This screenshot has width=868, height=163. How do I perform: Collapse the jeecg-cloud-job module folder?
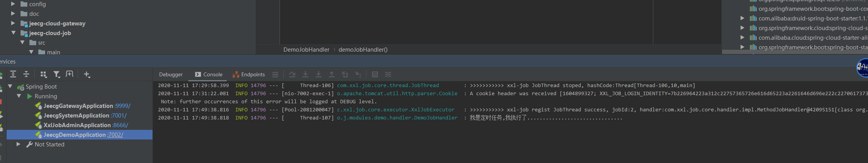13,33
